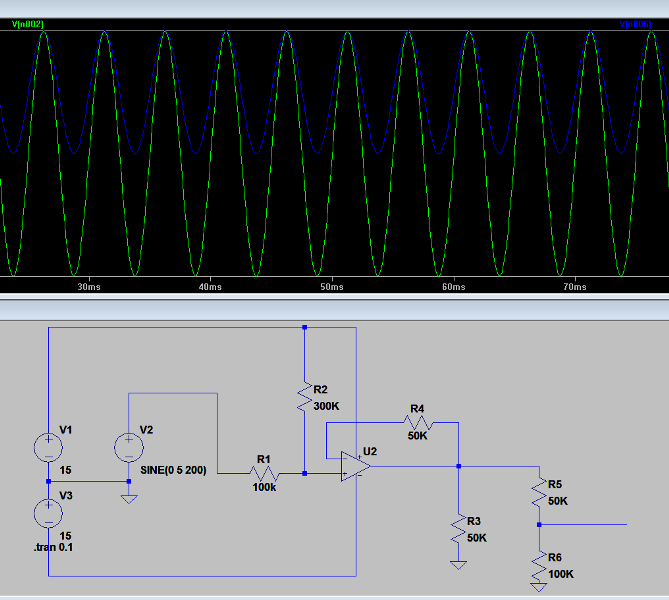Click the ground symbol below R3
669x600 pixels.
[x=458, y=565]
